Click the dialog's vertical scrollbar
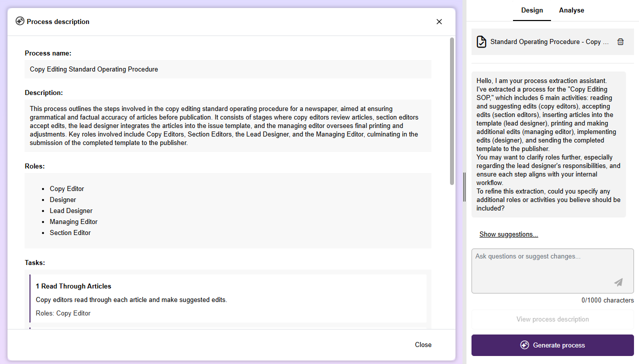This screenshot has width=639, height=364. tap(452, 111)
